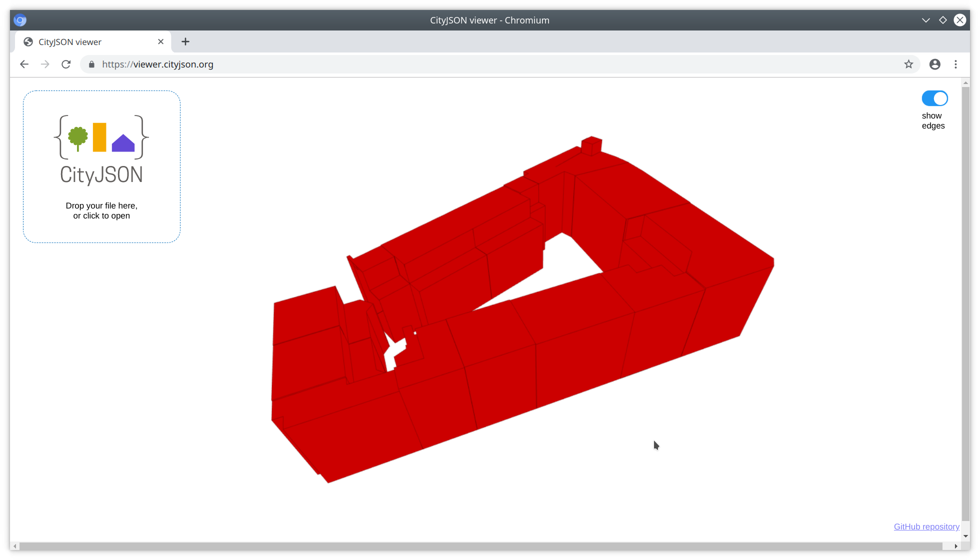The width and height of the screenshot is (980, 560).
Task: Open the window title bar dropdown arrow
Action: click(925, 20)
